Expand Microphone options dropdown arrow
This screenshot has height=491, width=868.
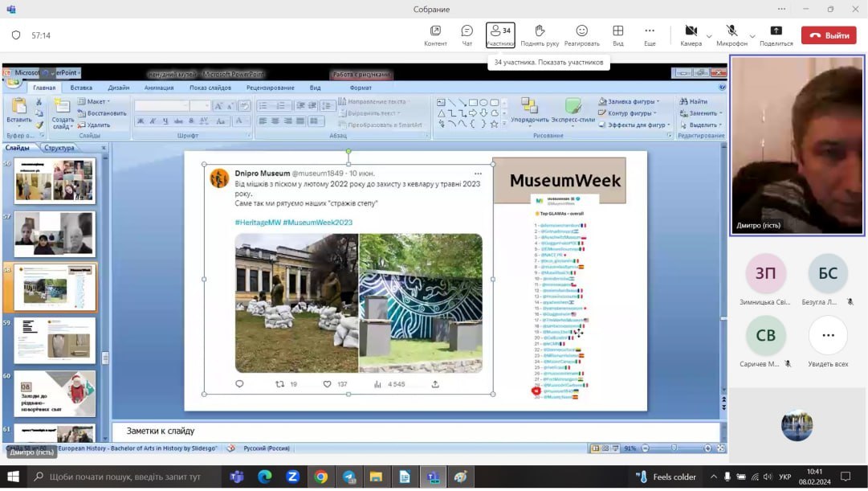pos(752,36)
